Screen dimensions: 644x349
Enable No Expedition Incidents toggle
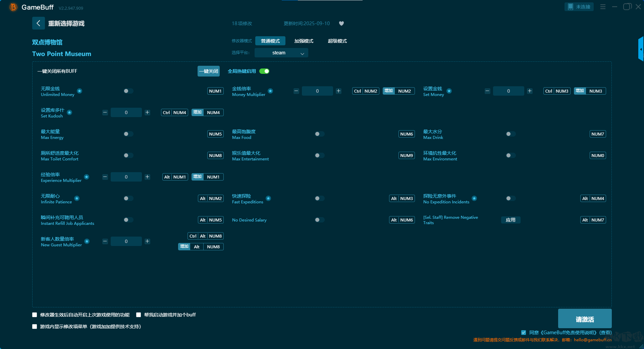pyautogui.click(x=511, y=198)
